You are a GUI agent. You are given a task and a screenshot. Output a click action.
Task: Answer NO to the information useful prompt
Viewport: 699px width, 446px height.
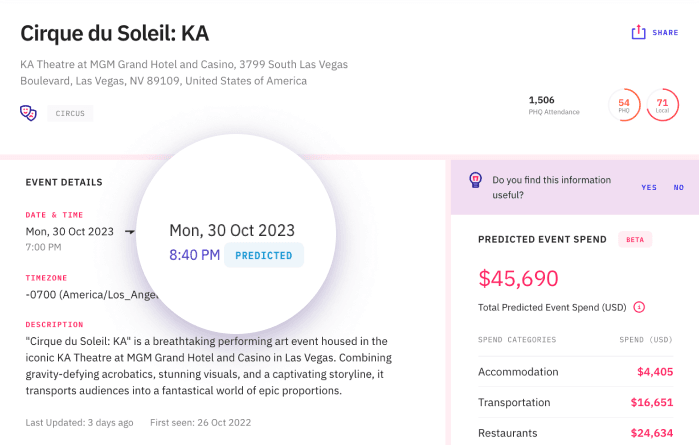pyautogui.click(x=679, y=187)
